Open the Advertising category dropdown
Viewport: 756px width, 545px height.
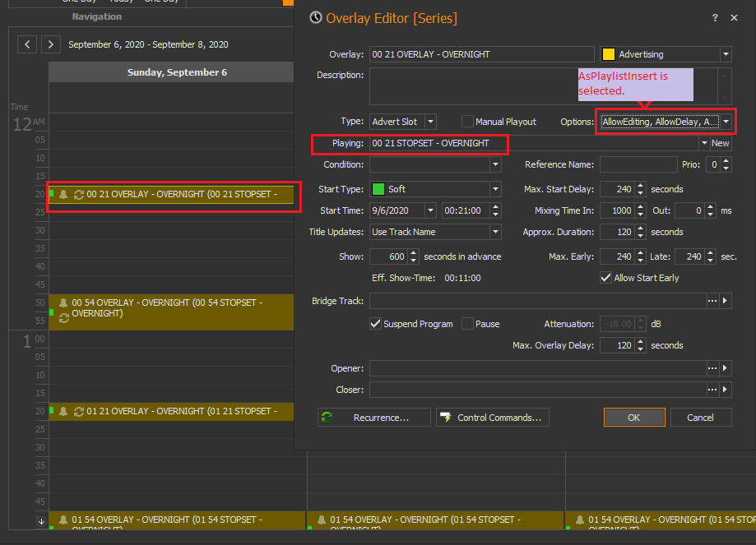click(726, 54)
